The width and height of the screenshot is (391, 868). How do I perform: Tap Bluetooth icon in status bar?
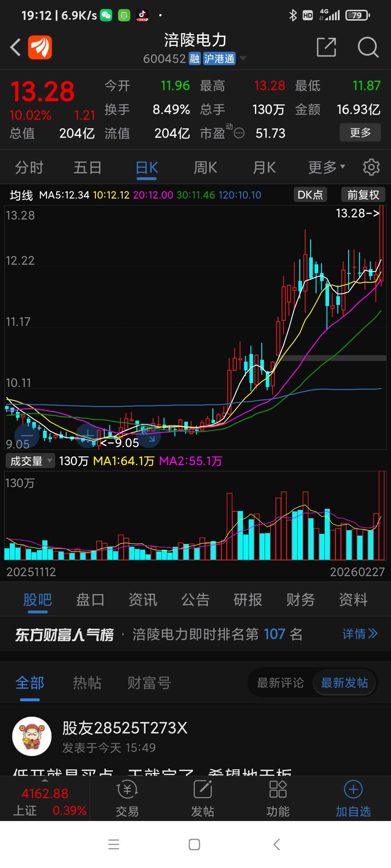[x=293, y=15]
